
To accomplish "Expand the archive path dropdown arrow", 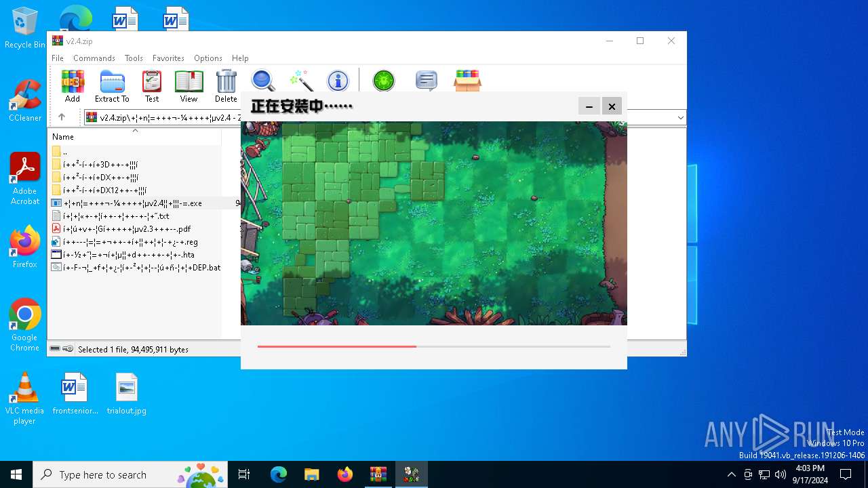I will coord(680,118).
